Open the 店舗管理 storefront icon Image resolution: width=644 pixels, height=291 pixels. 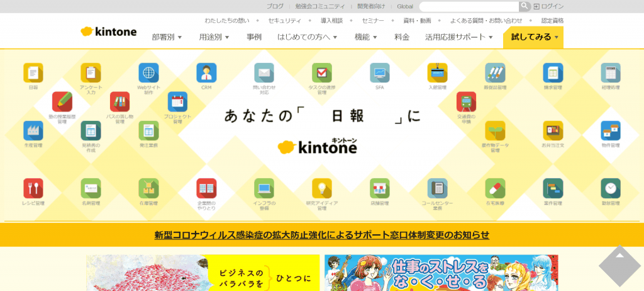(379, 188)
